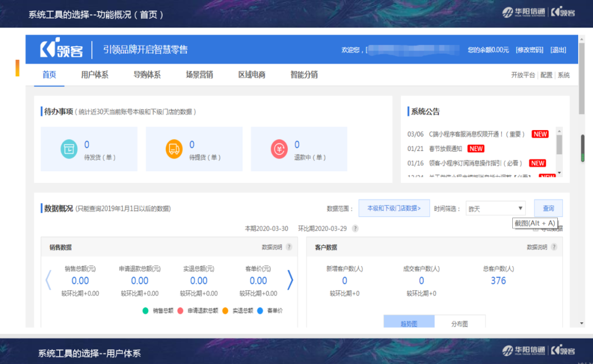The width and height of the screenshot is (593, 364).
Task: Click 成交客户数 value 0
Action: [x=421, y=281]
